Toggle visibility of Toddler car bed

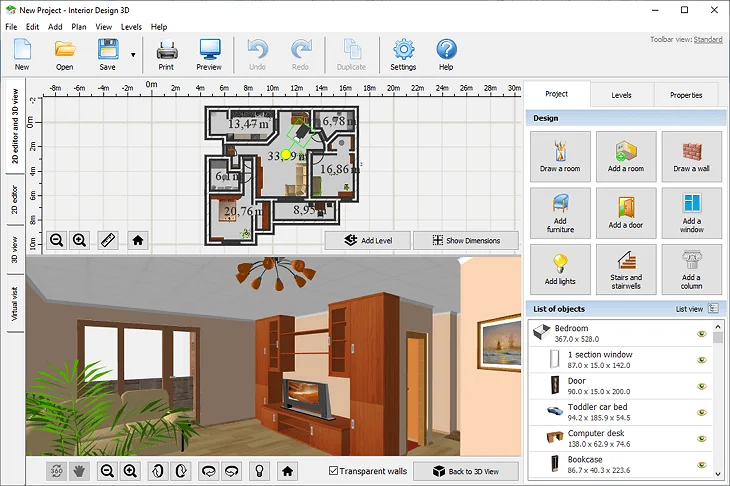[x=702, y=412]
